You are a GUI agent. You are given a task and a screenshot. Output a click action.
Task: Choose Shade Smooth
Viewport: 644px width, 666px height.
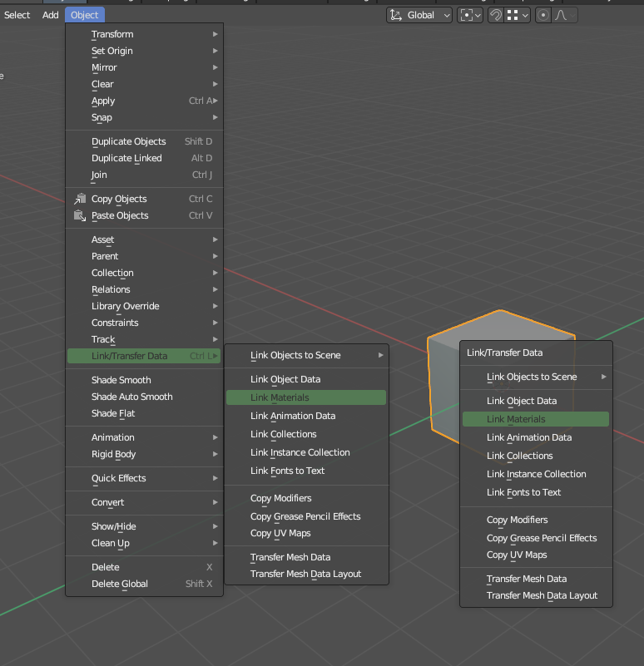click(x=144, y=380)
